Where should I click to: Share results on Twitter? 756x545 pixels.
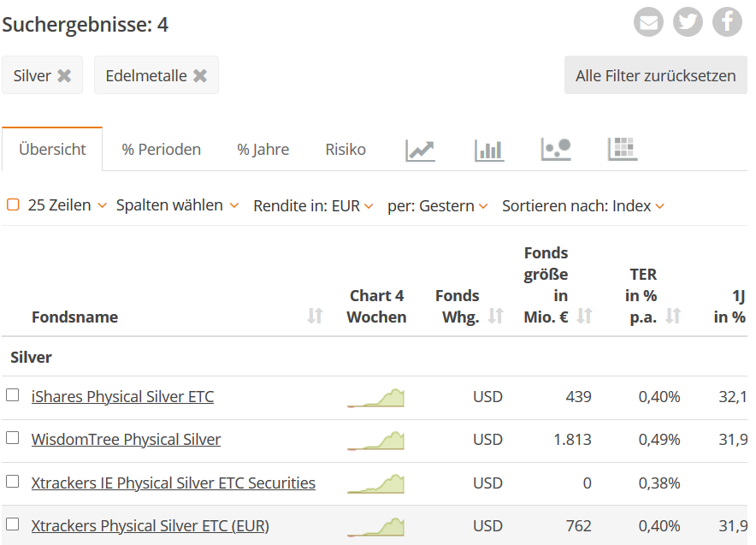pyautogui.click(x=688, y=22)
